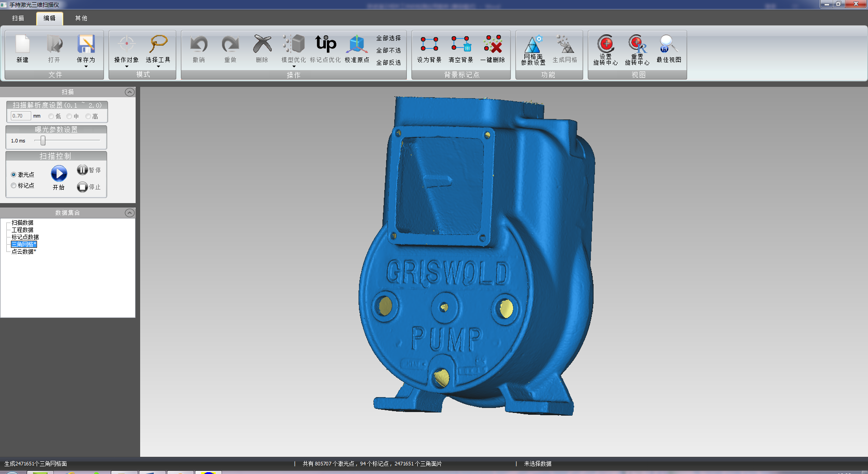Click the 保存为 (Save As) icon
868x474 pixels.
(x=86, y=45)
